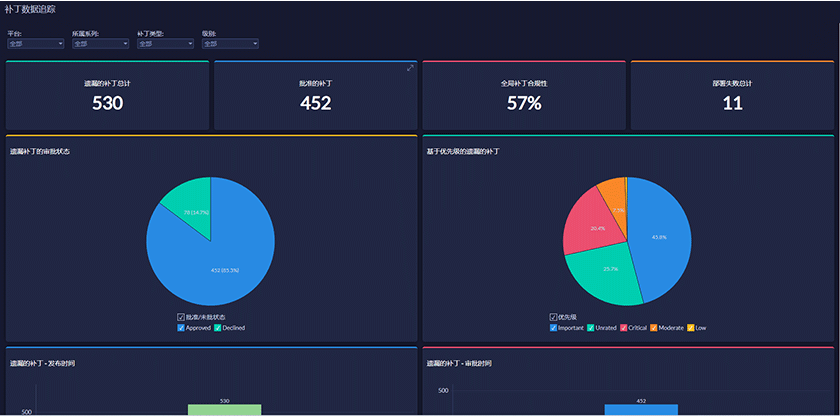
Task: Uncheck the Approved legend checkbox
Action: (x=181, y=327)
